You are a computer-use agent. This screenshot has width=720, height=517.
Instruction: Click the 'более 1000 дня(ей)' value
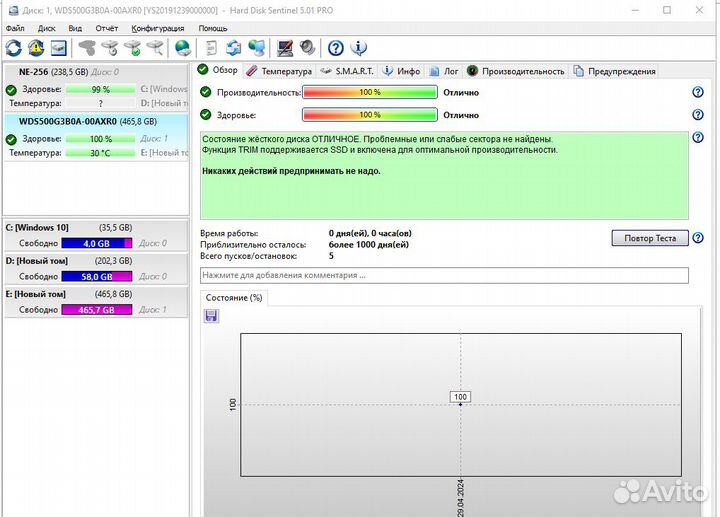[369, 245]
